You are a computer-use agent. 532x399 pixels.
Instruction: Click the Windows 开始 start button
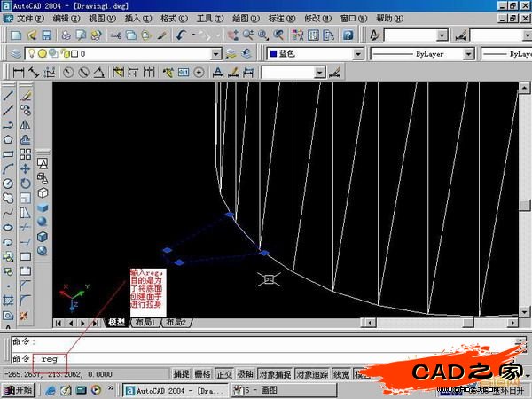18,389
